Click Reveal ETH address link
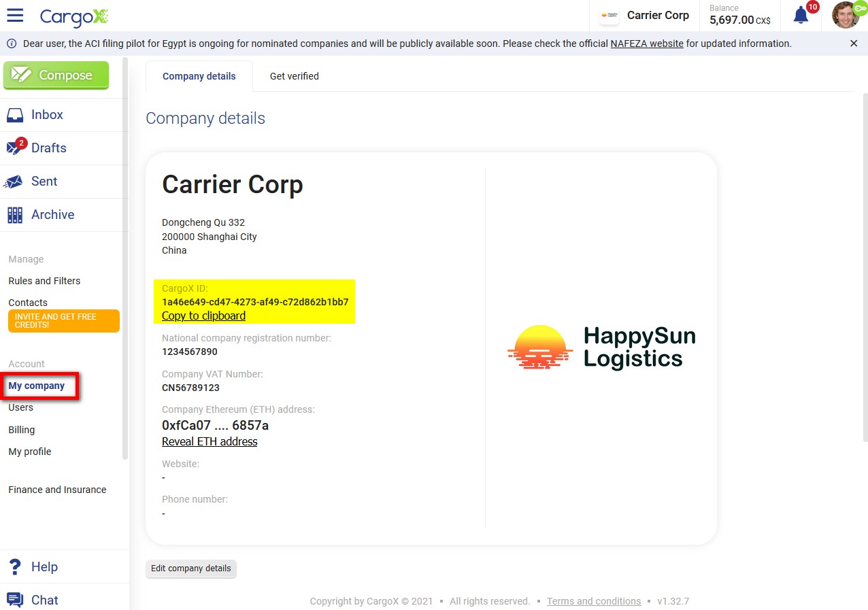Screen dimensions: 868x610 tap(210, 441)
